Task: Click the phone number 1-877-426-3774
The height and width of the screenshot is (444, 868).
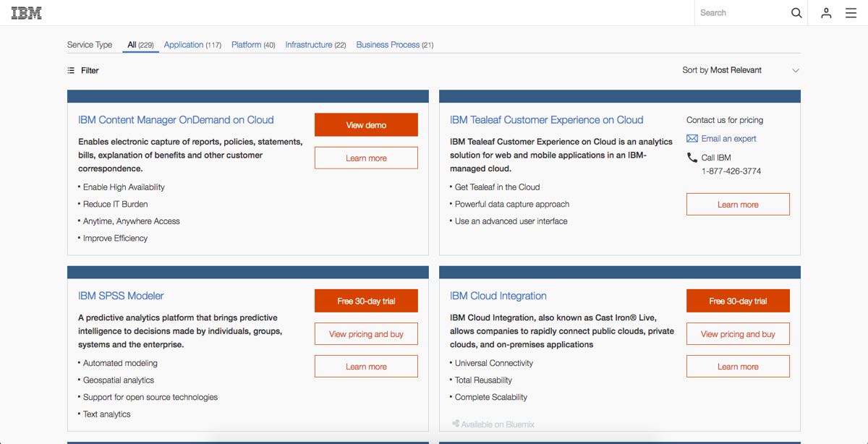Action: click(731, 171)
